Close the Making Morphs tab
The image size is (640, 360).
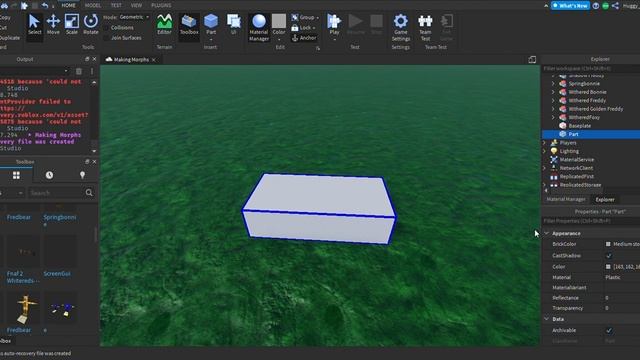point(153,60)
